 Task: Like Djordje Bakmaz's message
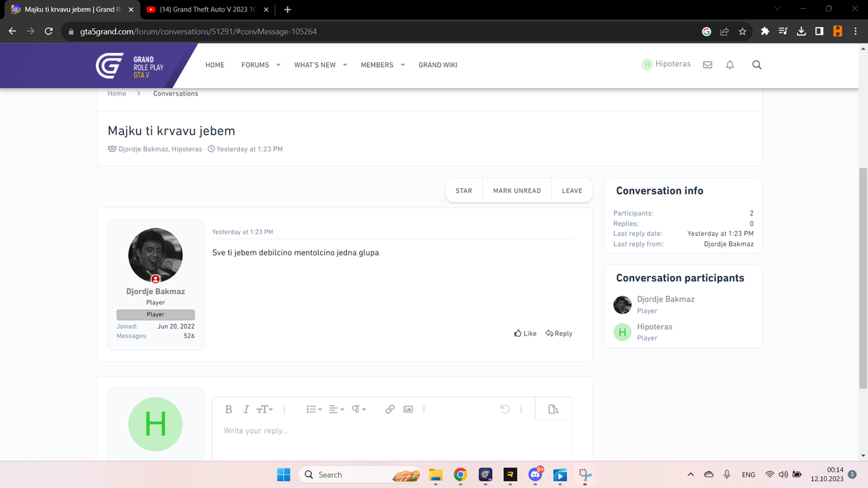pyautogui.click(x=525, y=333)
